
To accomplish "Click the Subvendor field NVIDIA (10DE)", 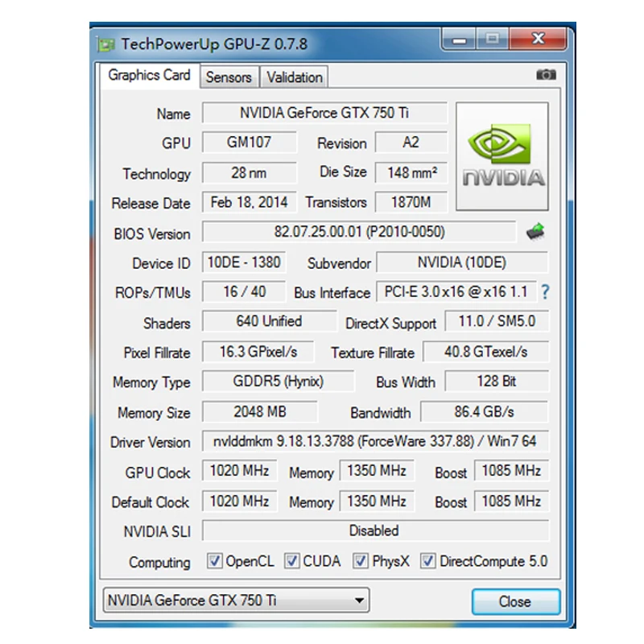I will (462, 262).
